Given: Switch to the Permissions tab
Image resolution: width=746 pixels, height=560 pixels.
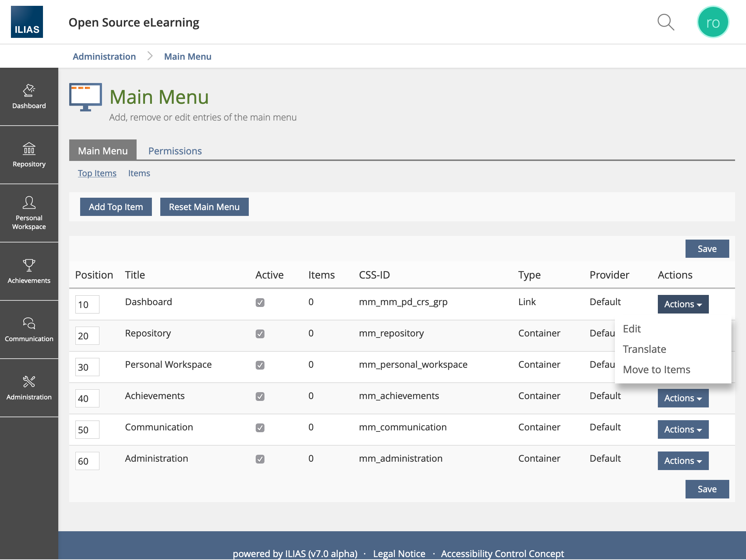Looking at the screenshot, I should tap(175, 151).
